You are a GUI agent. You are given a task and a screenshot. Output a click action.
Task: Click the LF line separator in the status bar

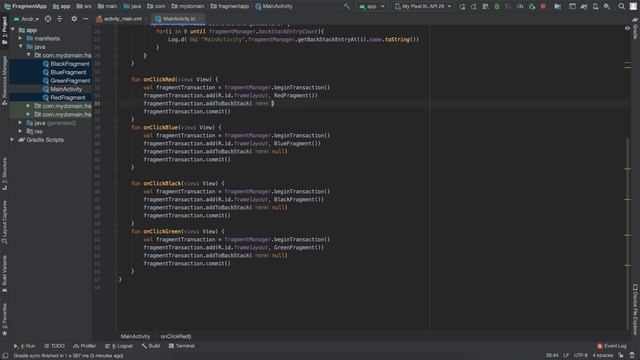tap(566, 356)
